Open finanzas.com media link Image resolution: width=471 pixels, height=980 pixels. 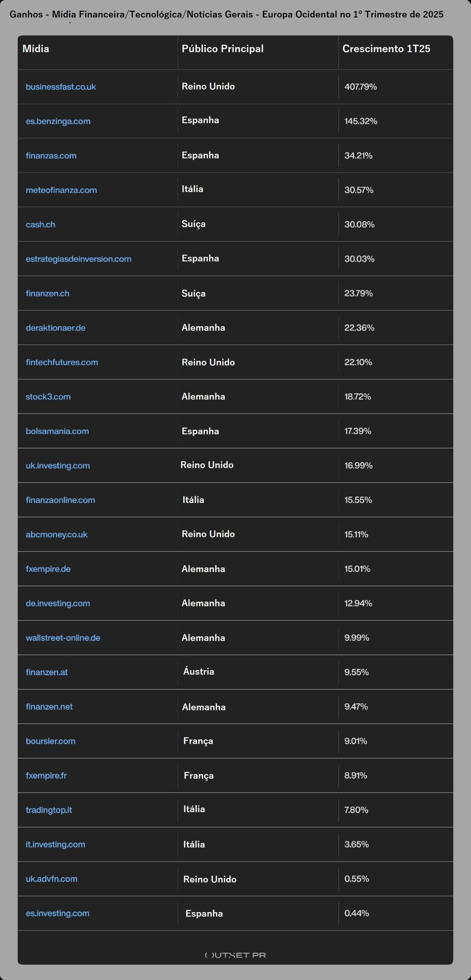(x=51, y=156)
